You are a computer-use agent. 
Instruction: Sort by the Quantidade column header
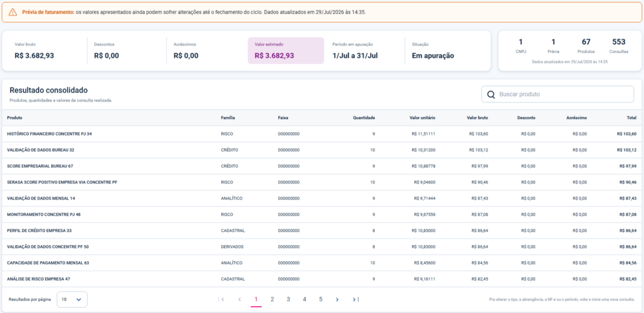tap(364, 118)
